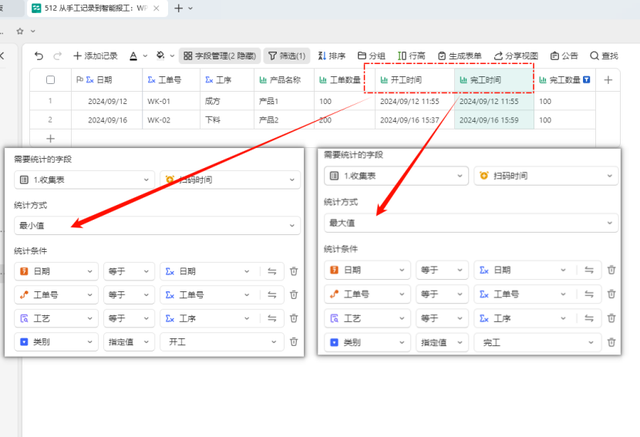The height and width of the screenshot is (437, 640).
Task: Select the 产品2 cell
Action: [x=284, y=120]
